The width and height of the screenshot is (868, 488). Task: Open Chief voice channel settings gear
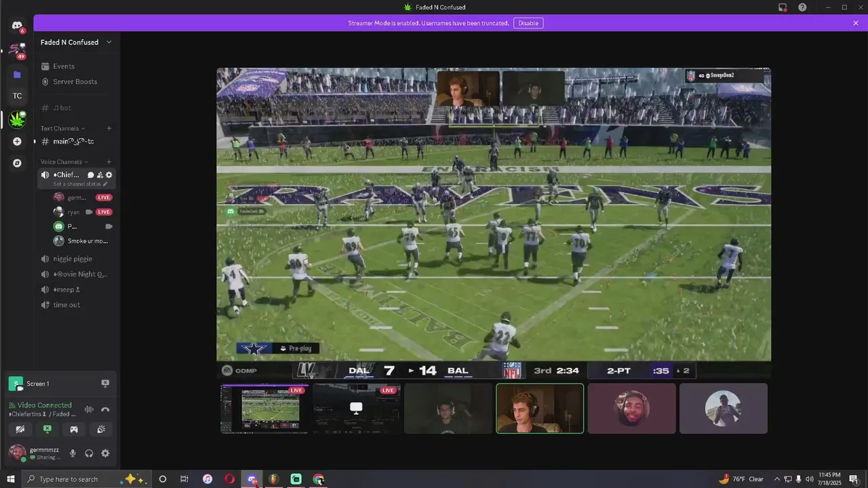pyautogui.click(x=108, y=175)
